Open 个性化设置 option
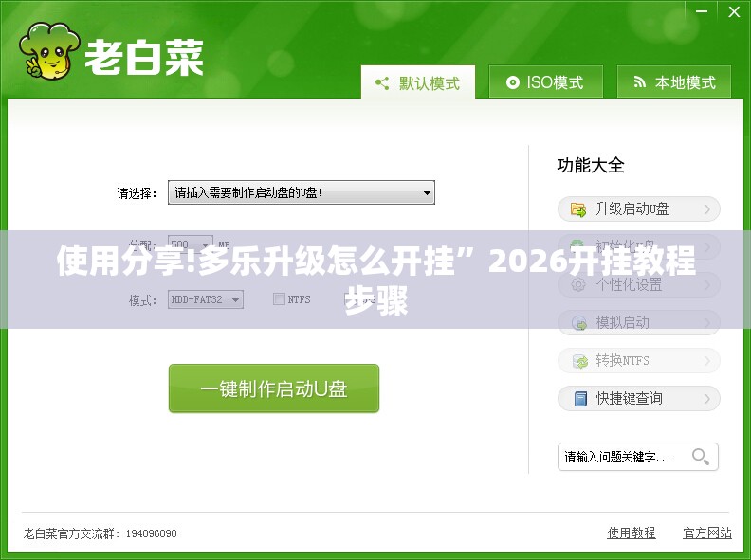Viewport: 751px width, 560px height. click(x=639, y=285)
